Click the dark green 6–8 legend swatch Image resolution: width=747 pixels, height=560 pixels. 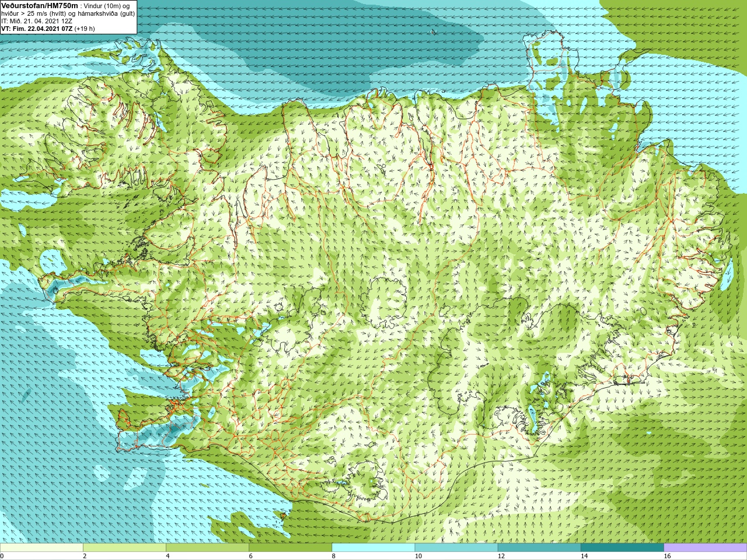(x=291, y=548)
